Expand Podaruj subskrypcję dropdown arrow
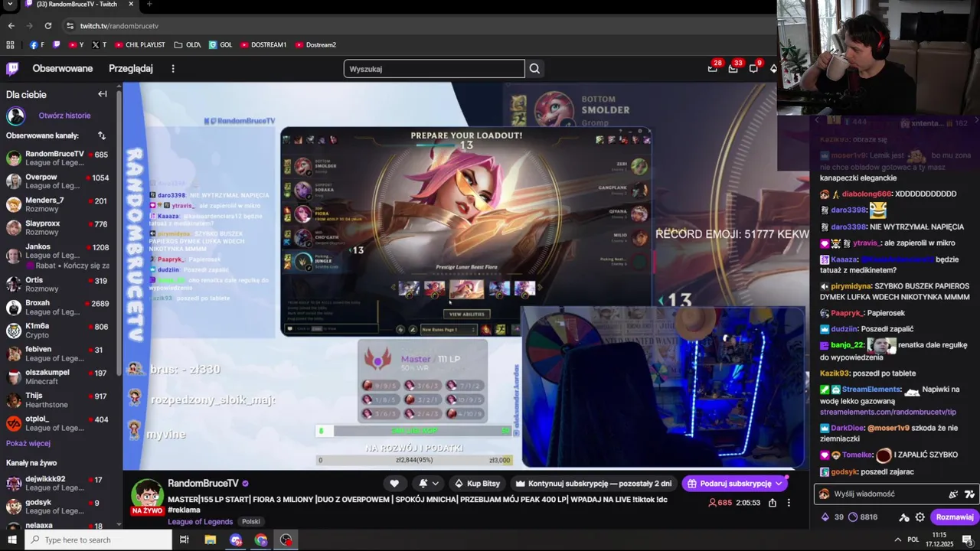 point(779,483)
